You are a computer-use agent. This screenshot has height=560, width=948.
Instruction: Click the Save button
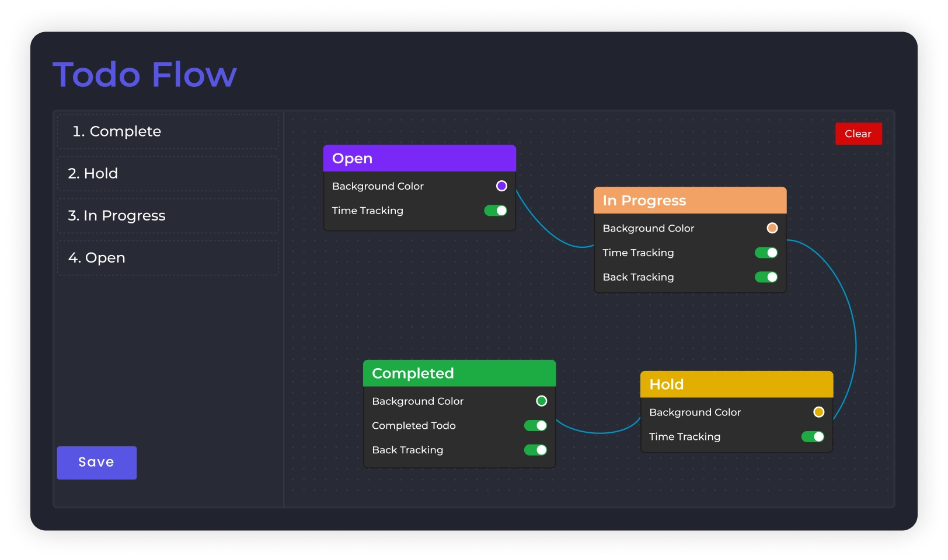point(96,463)
